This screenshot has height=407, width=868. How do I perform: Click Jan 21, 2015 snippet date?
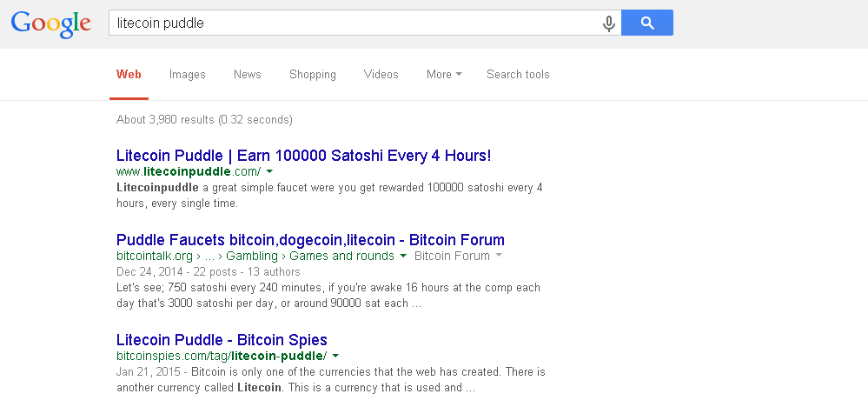coord(148,371)
